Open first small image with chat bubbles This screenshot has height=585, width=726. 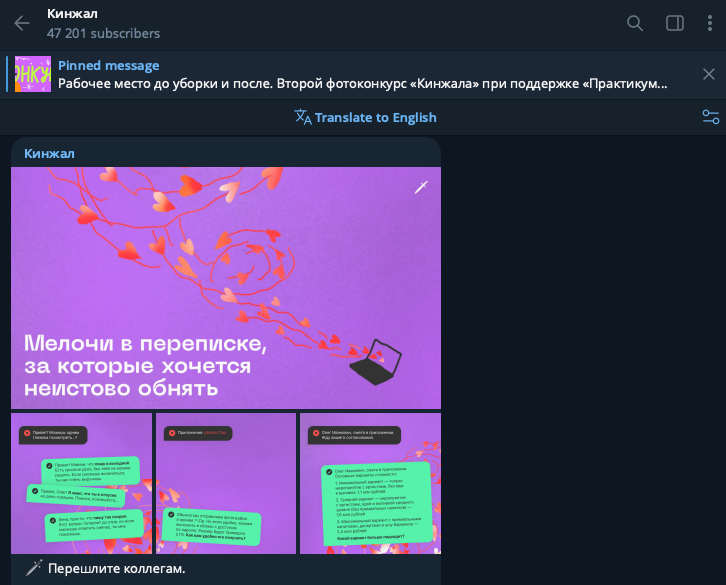81,483
